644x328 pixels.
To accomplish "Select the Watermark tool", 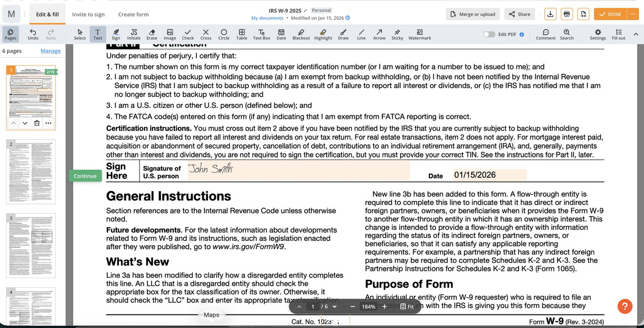I will [x=419, y=33].
